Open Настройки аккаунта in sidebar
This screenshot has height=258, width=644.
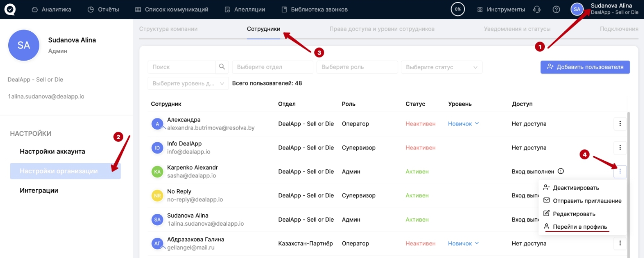click(x=52, y=151)
